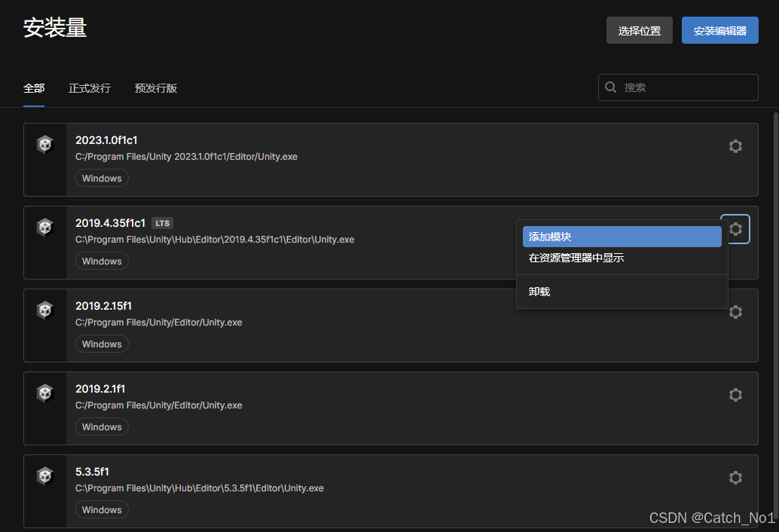Click Windows tag under 2019.4.35f1c1
Viewport: 779px width, 532px height.
point(102,261)
